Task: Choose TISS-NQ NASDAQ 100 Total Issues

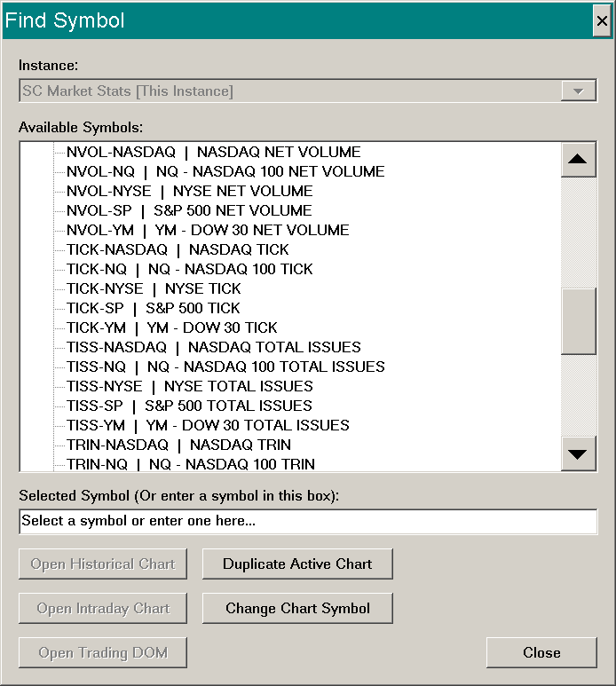Action: coord(225,367)
